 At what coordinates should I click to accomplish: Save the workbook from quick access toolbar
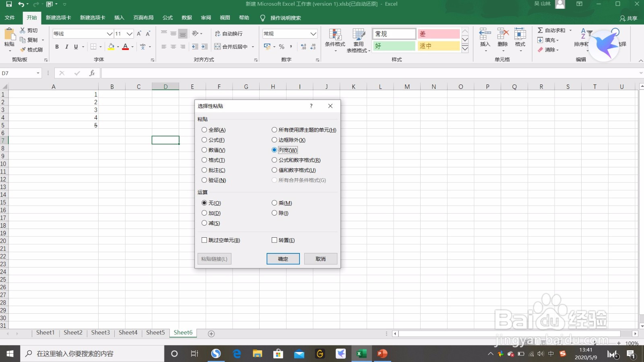(x=9, y=4)
